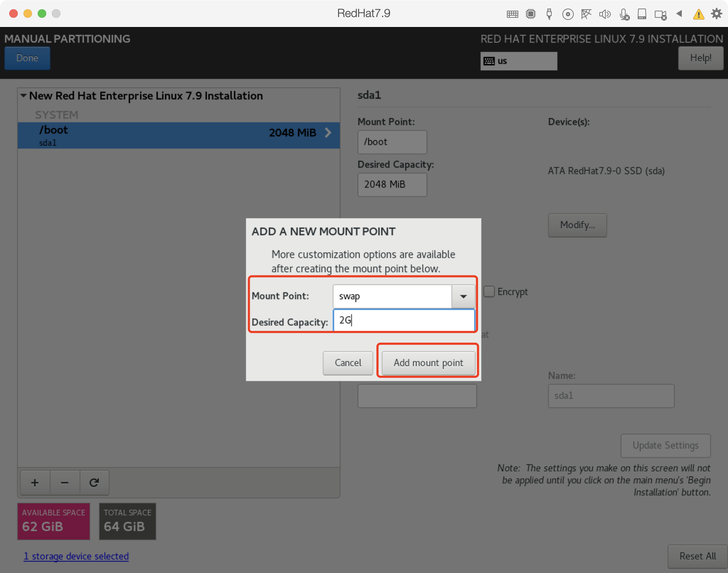Click the CD/DVD disc icon in the title bar
Screen dimensions: 728x573
(x=568, y=14)
